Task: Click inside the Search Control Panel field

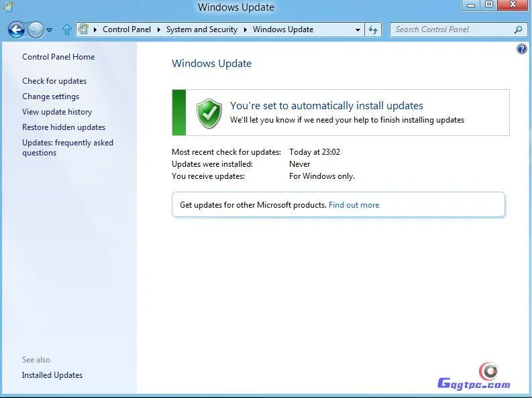Action: 449,29
